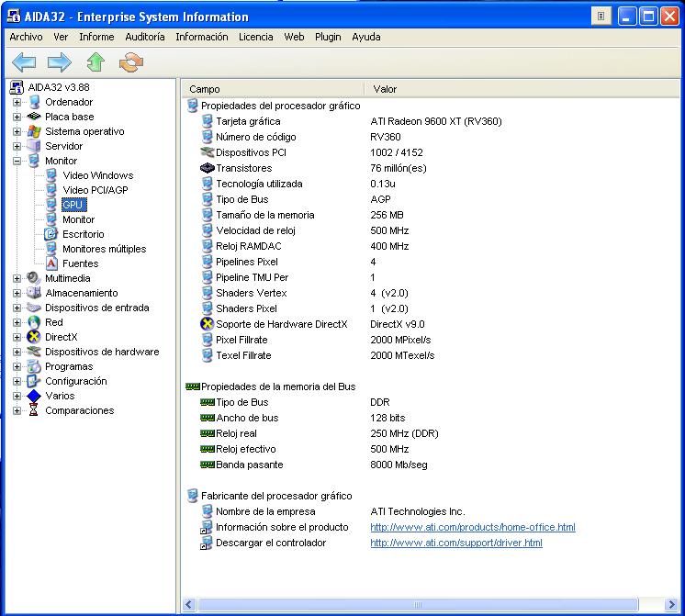Sort by the Valor column header

click(522, 89)
